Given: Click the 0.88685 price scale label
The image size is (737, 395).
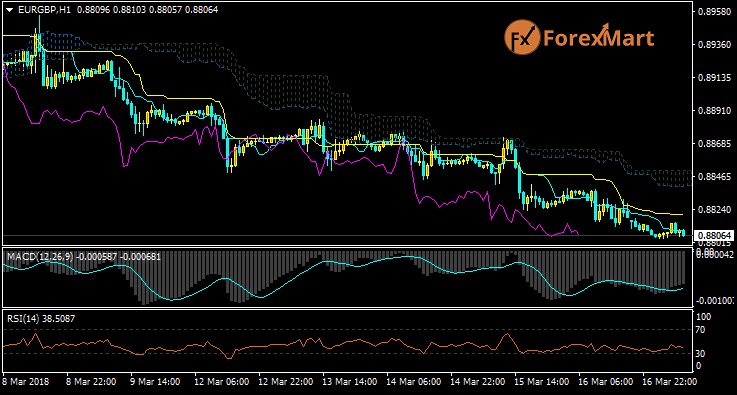Looking at the screenshot, I should pyautogui.click(x=714, y=143).
